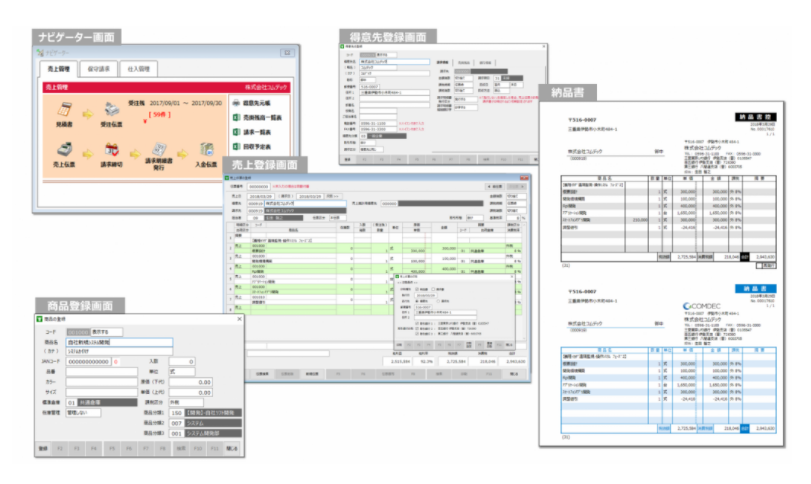Click previous-slip arrow button in sales window
This screenshot has height=484, width=811.
(x=495, y=186)
